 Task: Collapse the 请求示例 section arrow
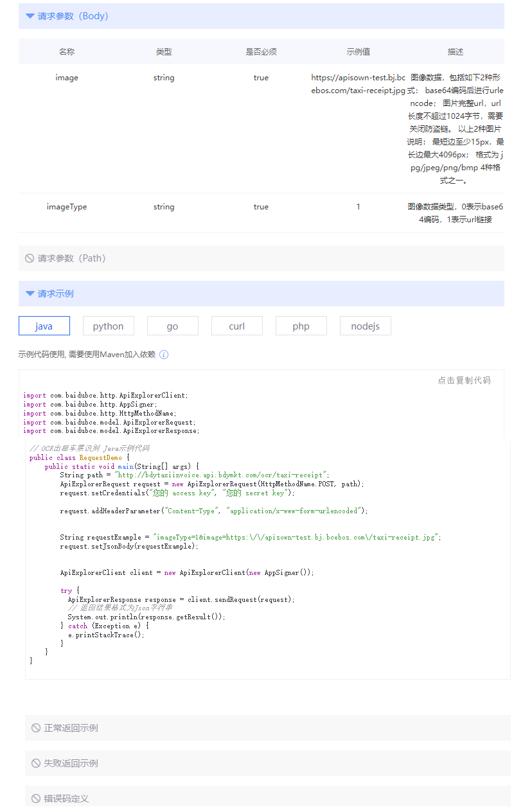30,294
